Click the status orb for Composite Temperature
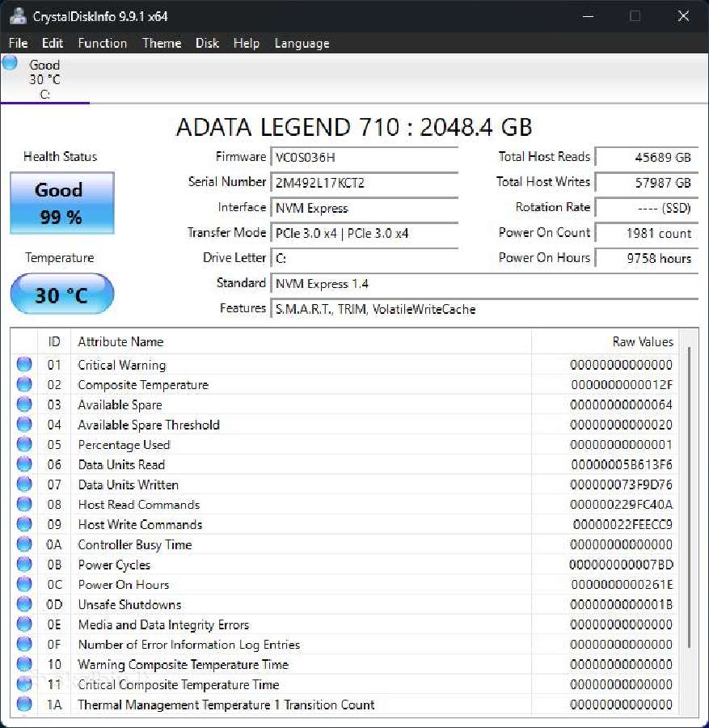This screenshot has height=728, width=709. point(24,384)
